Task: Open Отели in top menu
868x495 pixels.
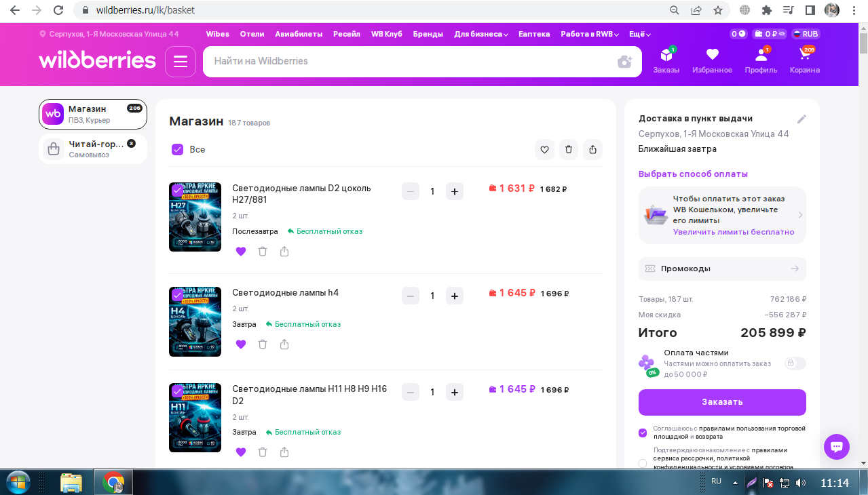Action: coord(252,34)
